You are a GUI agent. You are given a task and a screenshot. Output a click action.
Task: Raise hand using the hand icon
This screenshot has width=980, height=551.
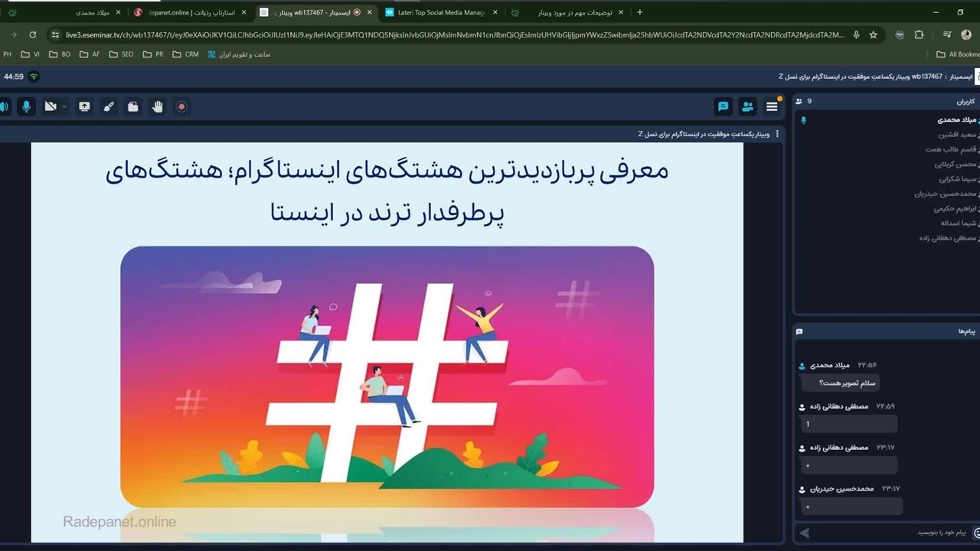158,107
